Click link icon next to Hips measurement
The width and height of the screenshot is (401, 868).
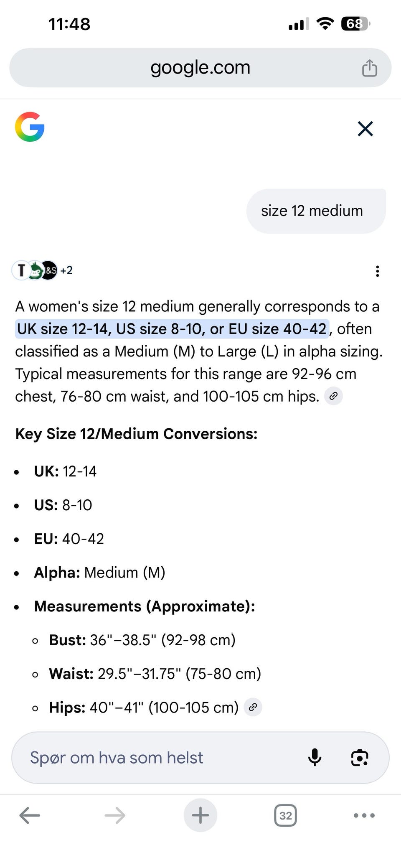[x=253, y=707]
